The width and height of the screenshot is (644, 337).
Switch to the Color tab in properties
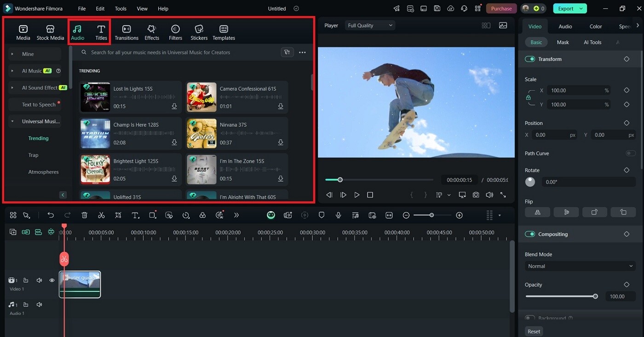[x=596, y=27]
